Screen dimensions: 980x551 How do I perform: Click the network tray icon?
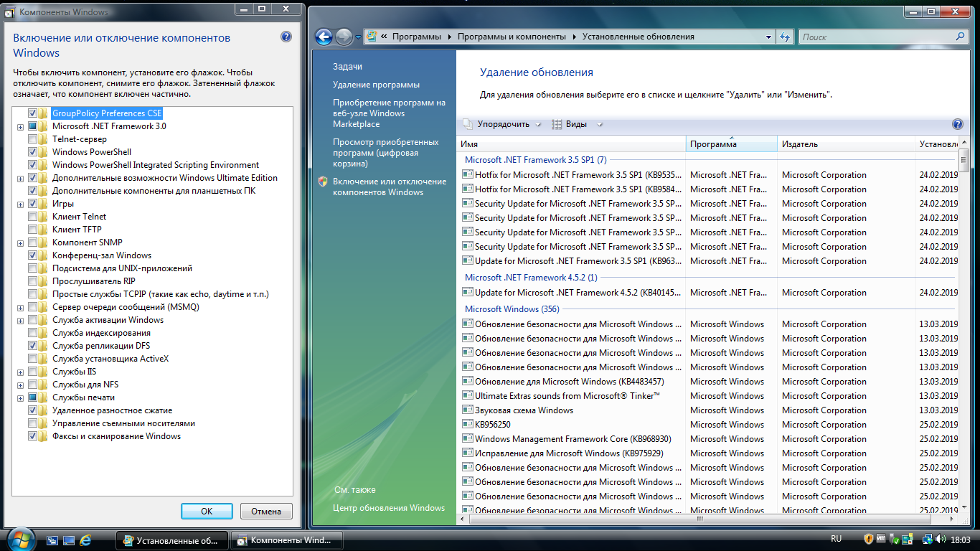pyautogui.click(x=927, y=539)
